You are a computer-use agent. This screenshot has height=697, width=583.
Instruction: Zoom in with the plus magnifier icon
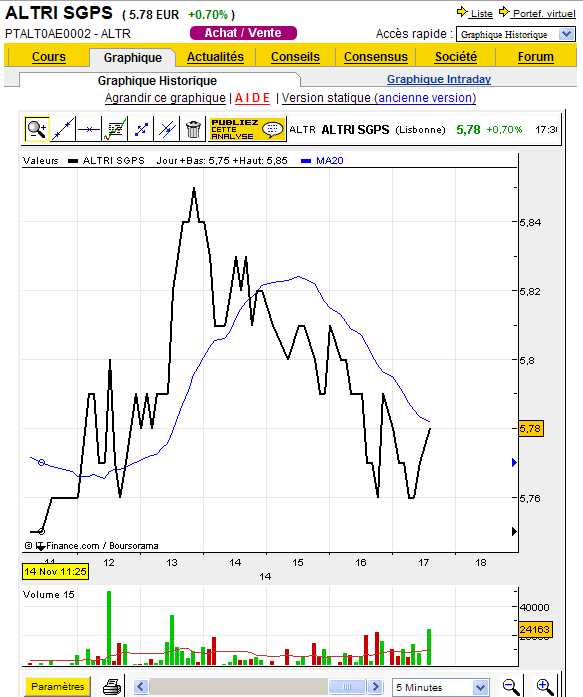[x=544, y=687]
